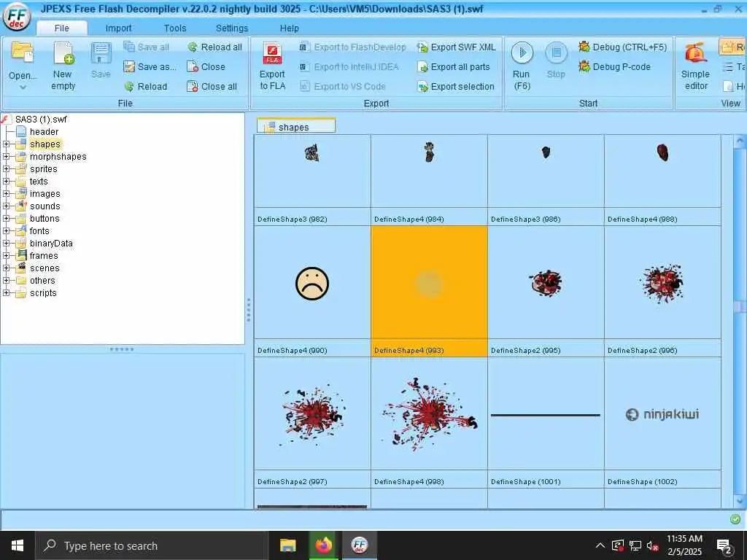Select the SAS3 (1).swf root node
Image resolution: width=747 pixels, height=560 pixels.
click(x=41, y=119)
